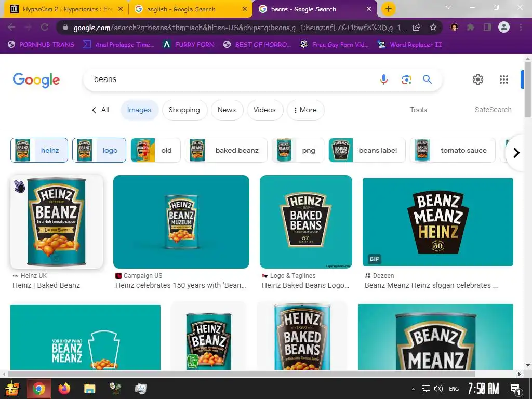Open the Chrome profile avatar
The width and height of the screenshot is (532, 399).
tap(504, 27)
